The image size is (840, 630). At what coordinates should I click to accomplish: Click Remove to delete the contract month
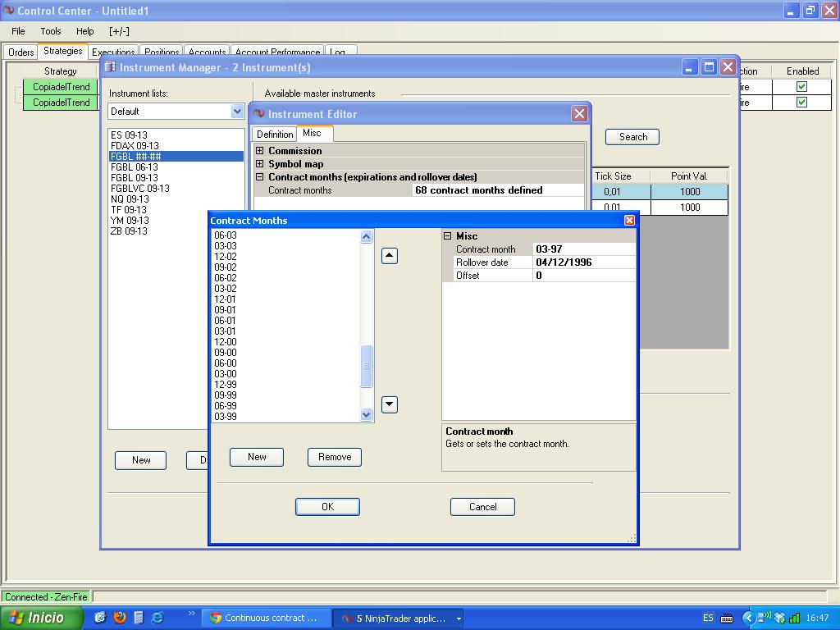(335, 457)
